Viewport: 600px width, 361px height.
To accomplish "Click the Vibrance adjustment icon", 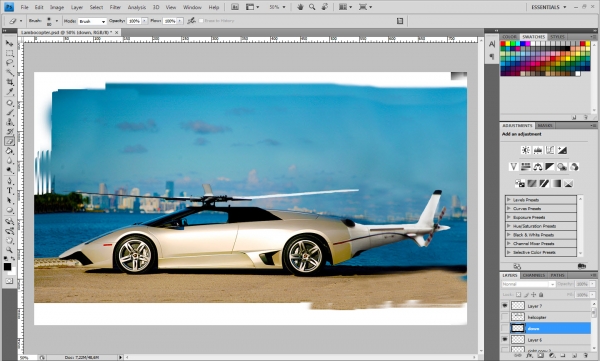I will click(x=514, y=167).
